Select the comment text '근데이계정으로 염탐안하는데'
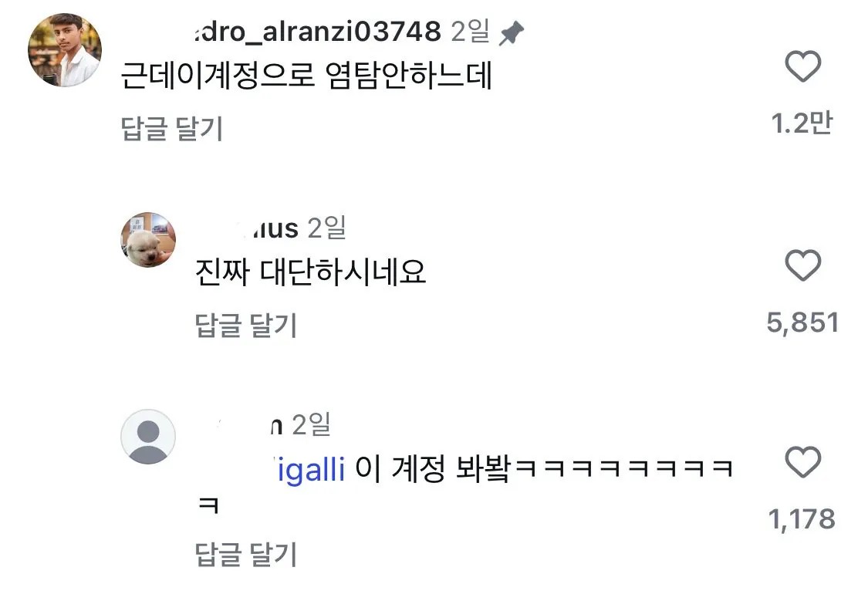This screenshot has height=601, width=868. (306, 77)
